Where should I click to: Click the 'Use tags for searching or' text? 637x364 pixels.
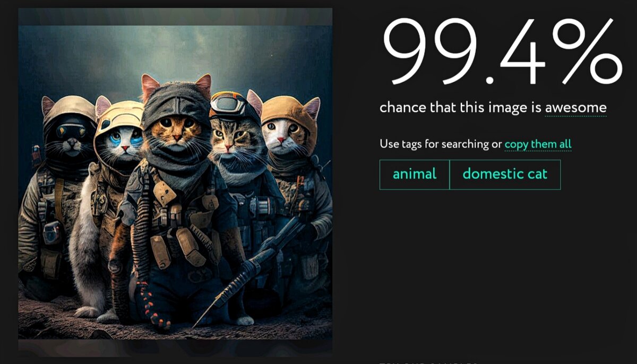[x=441, y=144]
